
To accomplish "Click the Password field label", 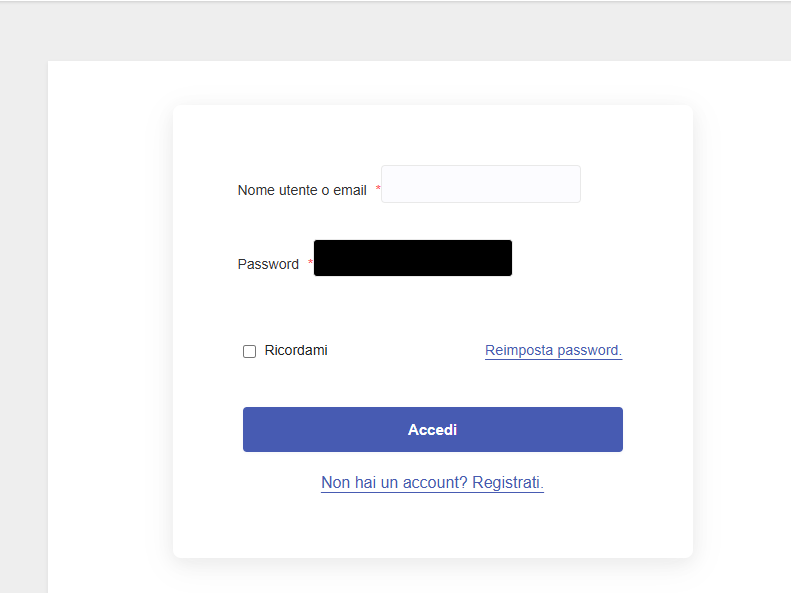I will click(x=268, y=264).
